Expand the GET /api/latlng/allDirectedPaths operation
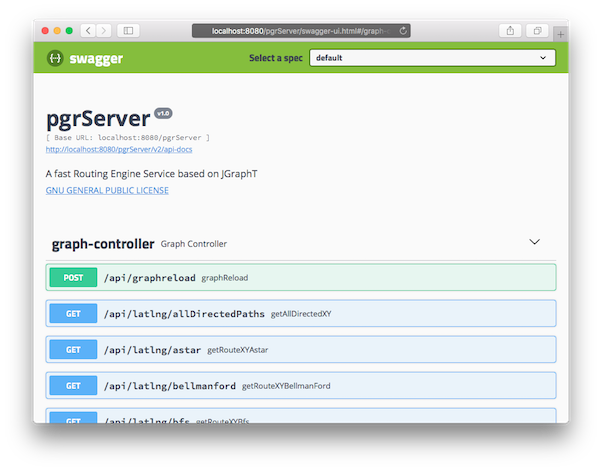Viewport: 602px width, 471px height. pos(300,313)
